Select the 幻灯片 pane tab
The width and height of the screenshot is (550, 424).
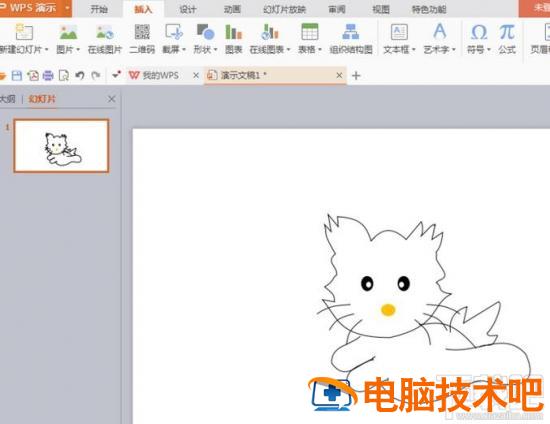coord(42,99)
